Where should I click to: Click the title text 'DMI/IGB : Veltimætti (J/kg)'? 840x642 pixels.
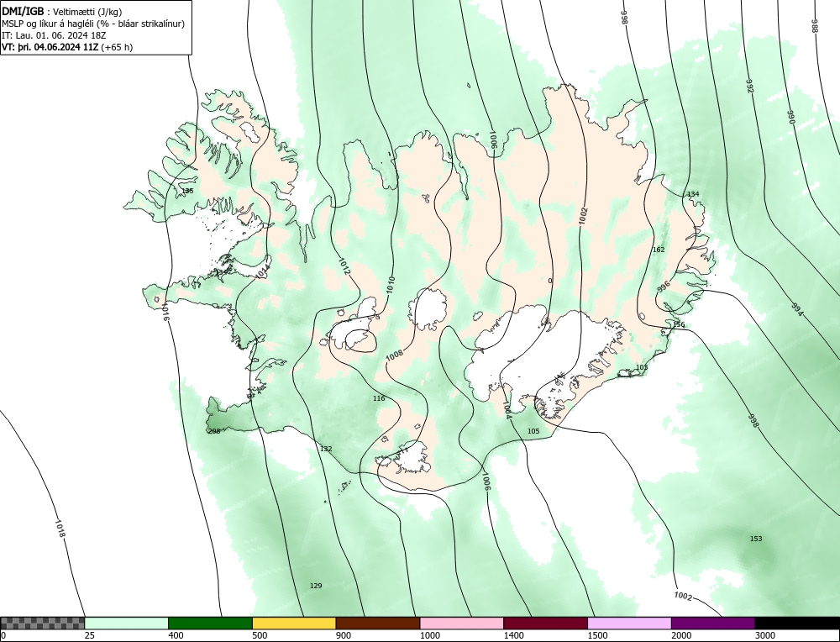tap(62, 13)
